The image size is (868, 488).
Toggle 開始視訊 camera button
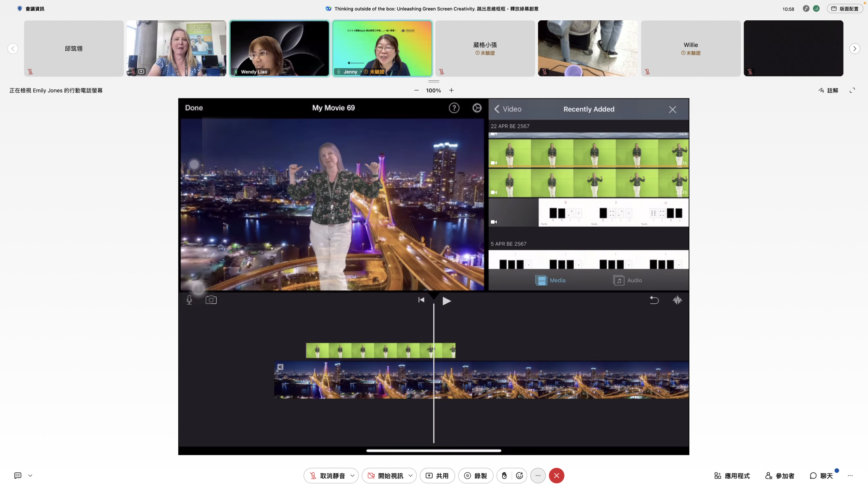pos(385,475)
